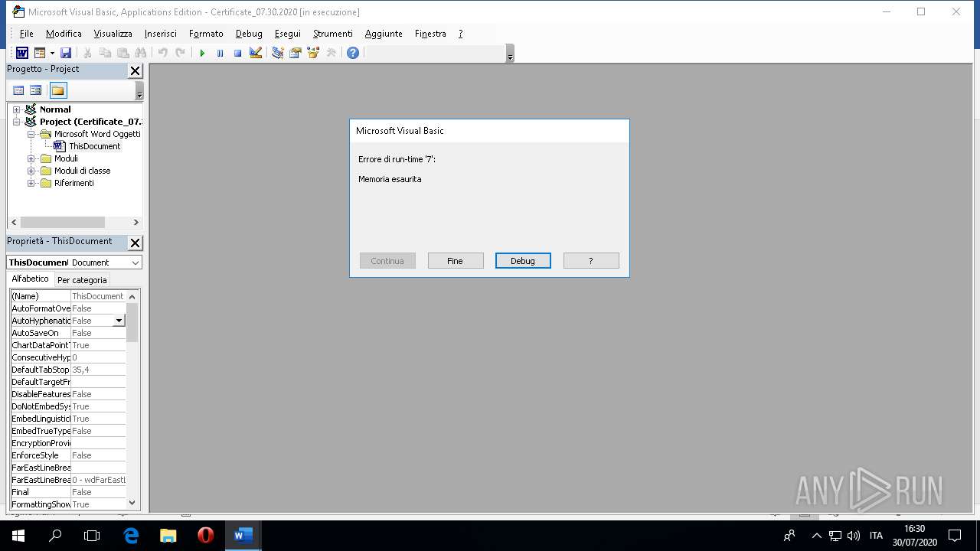Open the Finestra menu

click(430, 34)
